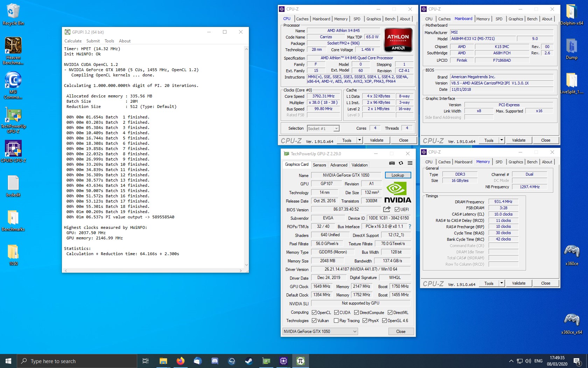588x368 pixels.
Task: Click Close in the CPU-Z Memory window
Action: point(546,283)
